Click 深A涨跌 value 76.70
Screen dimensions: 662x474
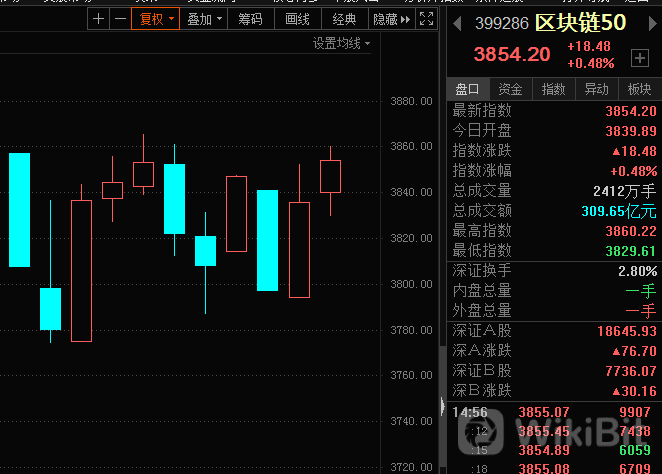click(635, 351)
